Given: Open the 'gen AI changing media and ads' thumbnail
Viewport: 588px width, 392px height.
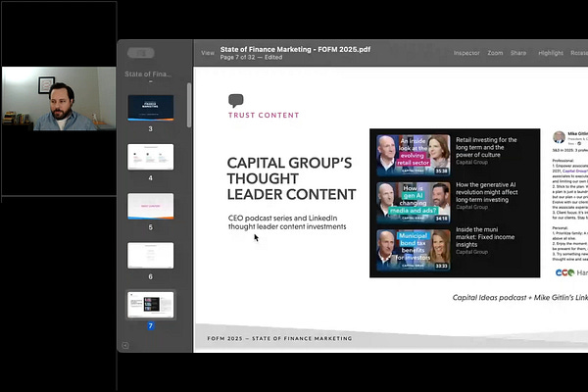Looking at the screenshot, I should click(414, 203).
